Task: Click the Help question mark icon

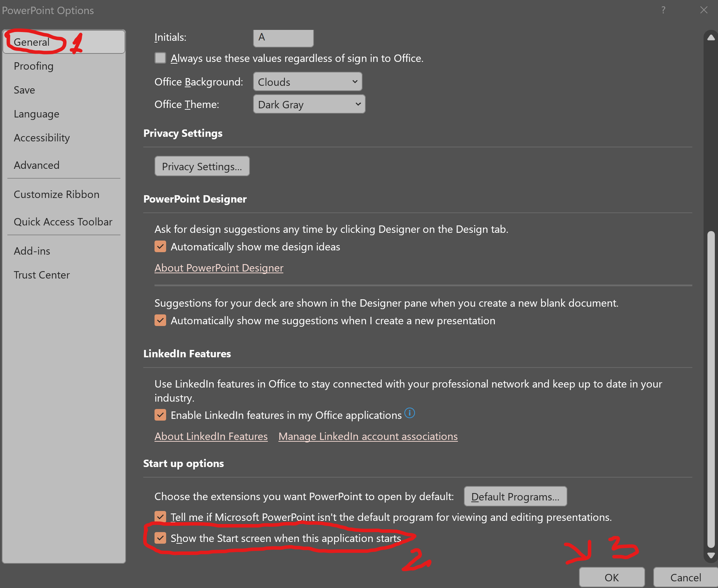Action: coord(663,10)
